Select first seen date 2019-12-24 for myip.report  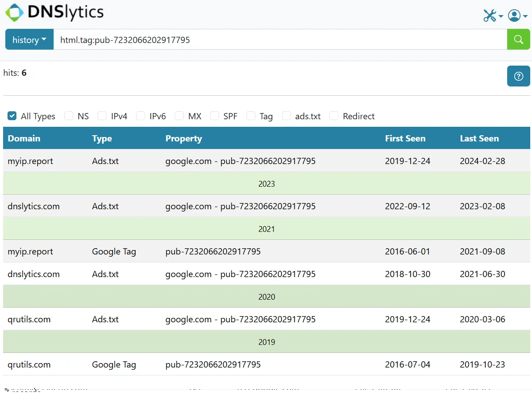[407, 161]
